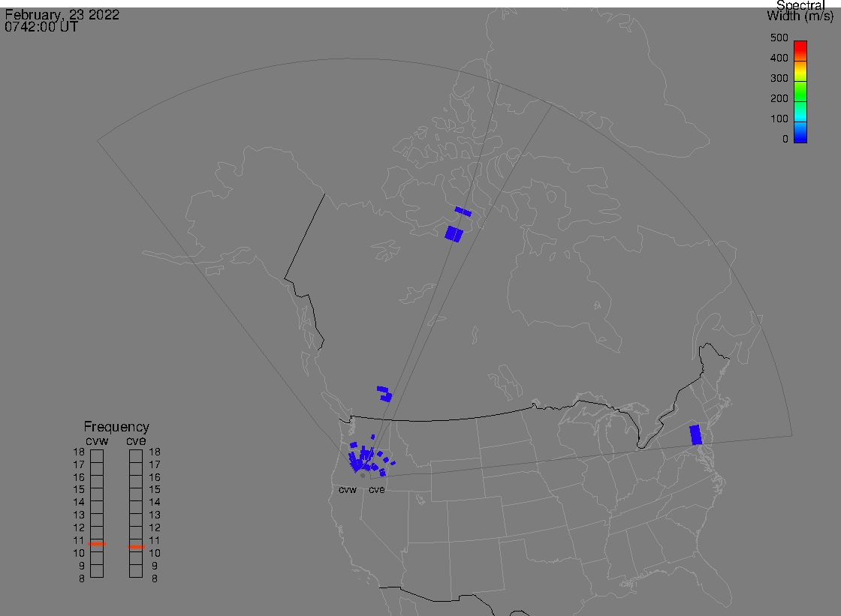The width and height of the screenshot is (841, 616).
Task: Click the red frequency marker on the cve bar
Action: pyautogui.click(x=136, y=547)
